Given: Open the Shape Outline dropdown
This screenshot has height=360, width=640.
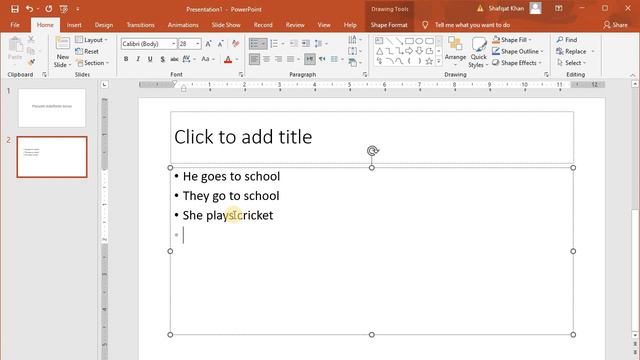Looking at the screenshot, I should point(518,51).
